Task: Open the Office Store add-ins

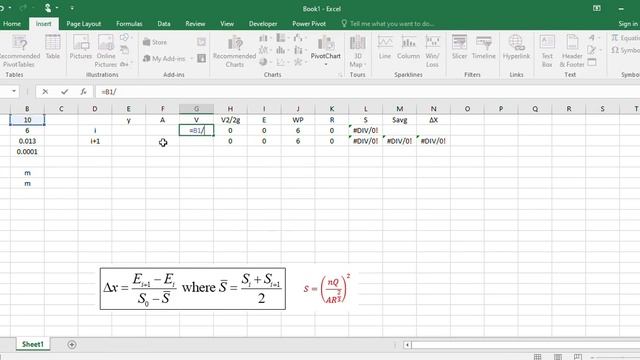Action: (155, 42)
